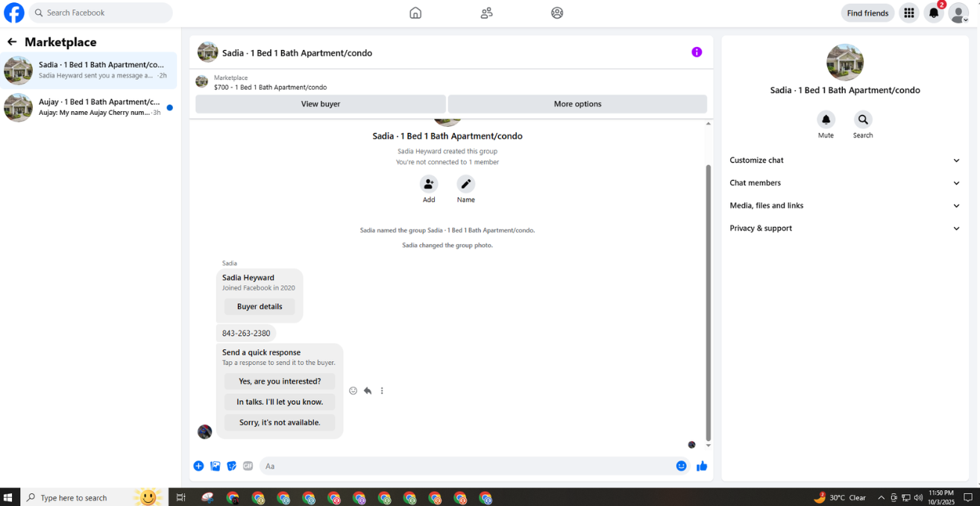
Task: Click the Search Facebook field
Action: click(x=101, y=13)
